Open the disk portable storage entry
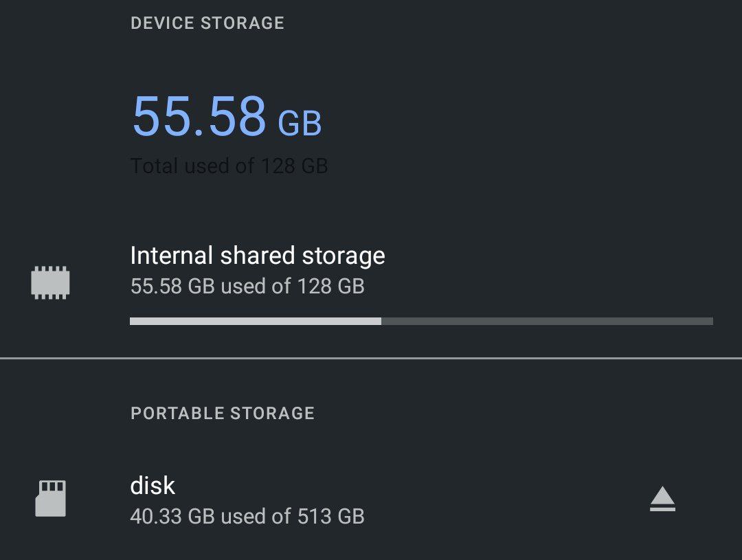 [371, 500]
